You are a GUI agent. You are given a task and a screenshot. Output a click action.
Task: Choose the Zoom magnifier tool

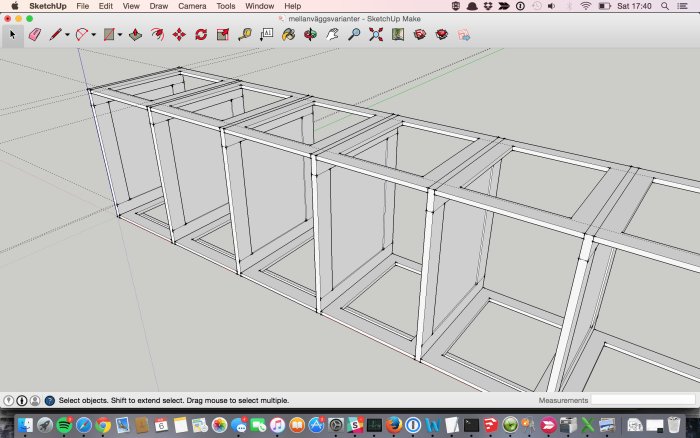tap(354, 34)
